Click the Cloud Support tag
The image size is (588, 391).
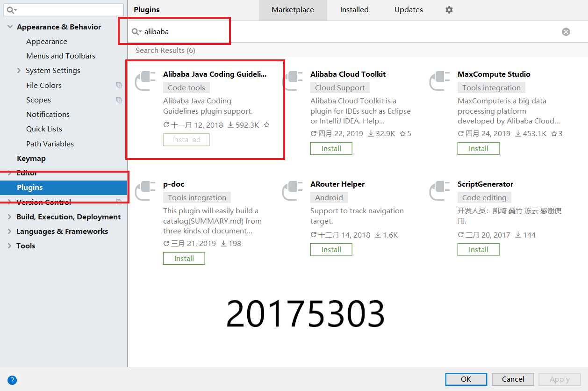(340, 87)
